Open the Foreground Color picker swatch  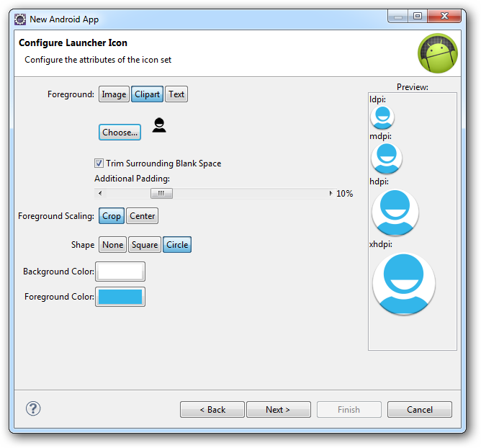120,297
